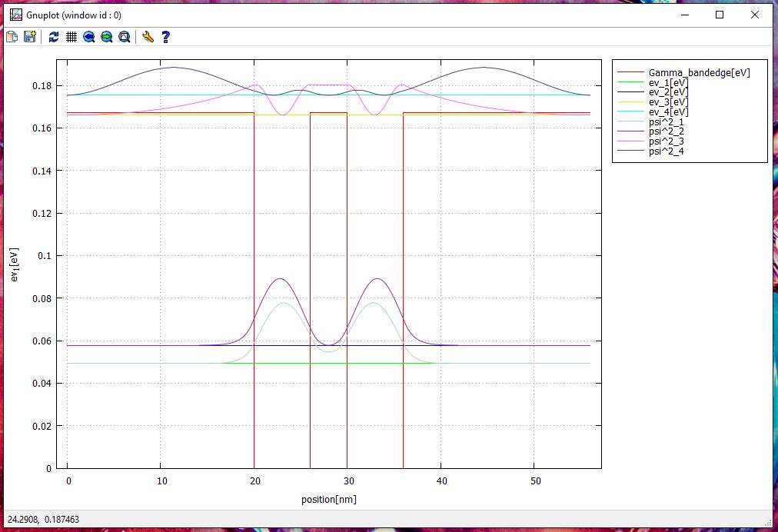Toggle Gamma_bandedge[eV] curve in legend
Viewport: 778px width, 532px height.
[x=699, y=72]
